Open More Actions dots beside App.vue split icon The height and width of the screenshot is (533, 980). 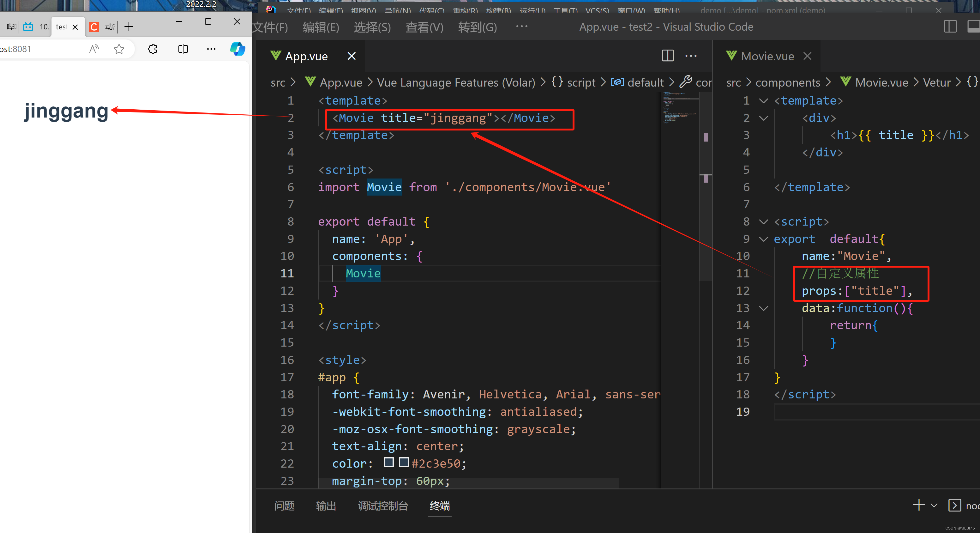(x=691, y=56)
